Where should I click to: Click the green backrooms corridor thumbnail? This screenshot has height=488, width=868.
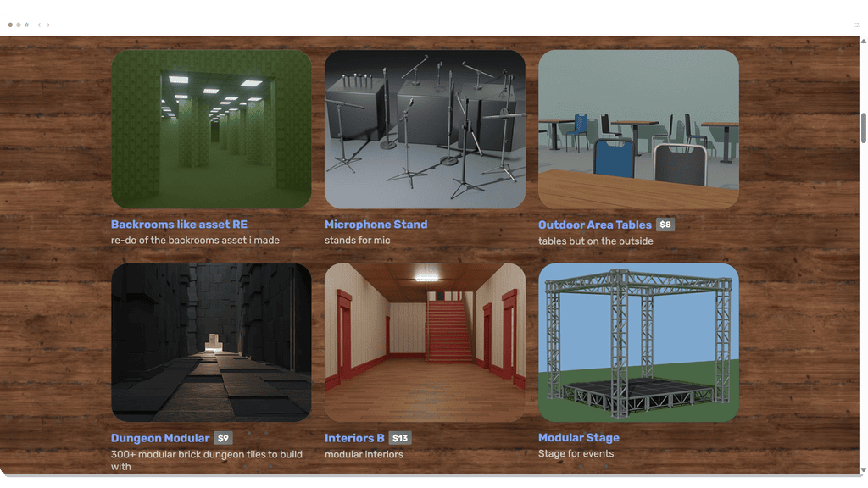click(x=211, y=130)
